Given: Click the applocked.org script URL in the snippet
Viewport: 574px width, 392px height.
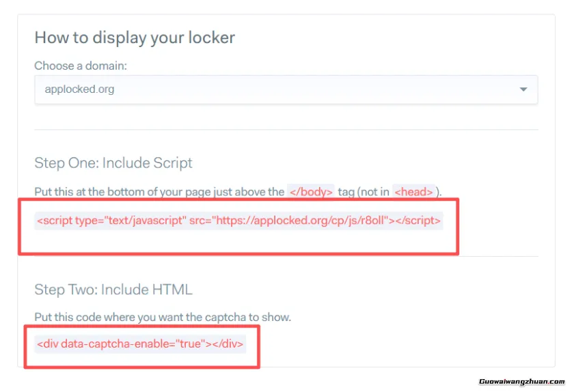Looking at the screenshot, I should coord(301,221).
